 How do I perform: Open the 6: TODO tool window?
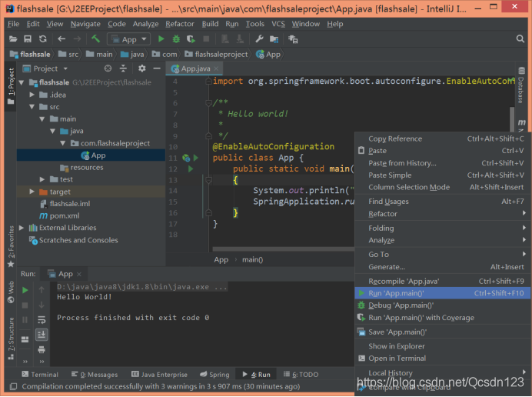click(301, 375)
